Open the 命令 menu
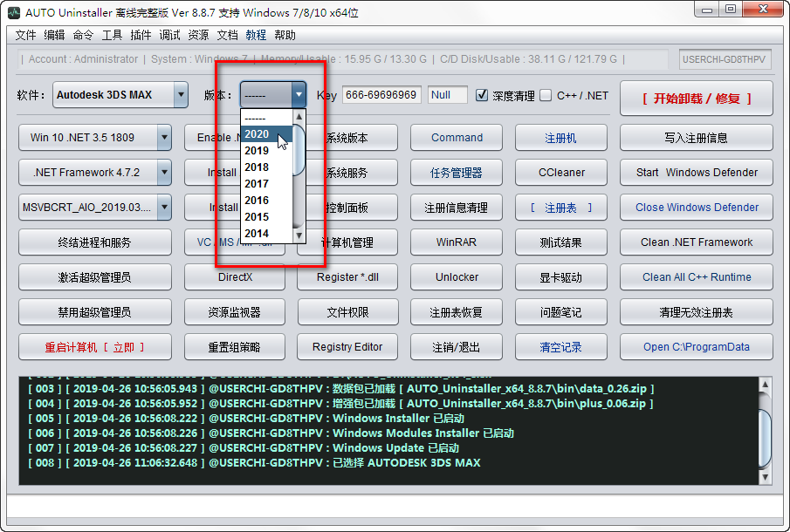Image resolution: width=790 pixels, height=532 pixels. click(x=83, y=35)
